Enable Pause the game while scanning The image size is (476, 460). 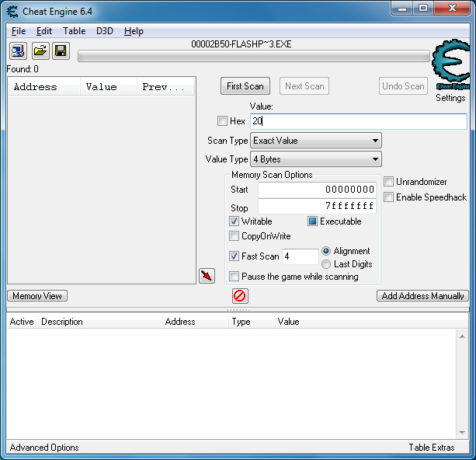click(x=234, y=277)
